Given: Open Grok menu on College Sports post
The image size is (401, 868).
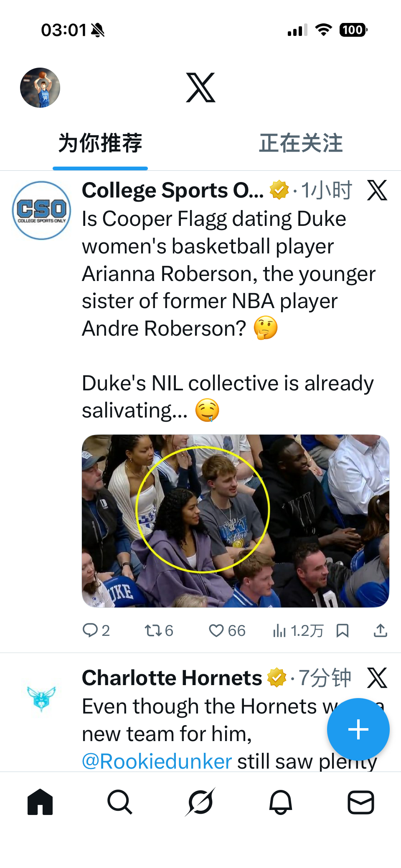Looking at the screenshot, I should pos(377,190).
